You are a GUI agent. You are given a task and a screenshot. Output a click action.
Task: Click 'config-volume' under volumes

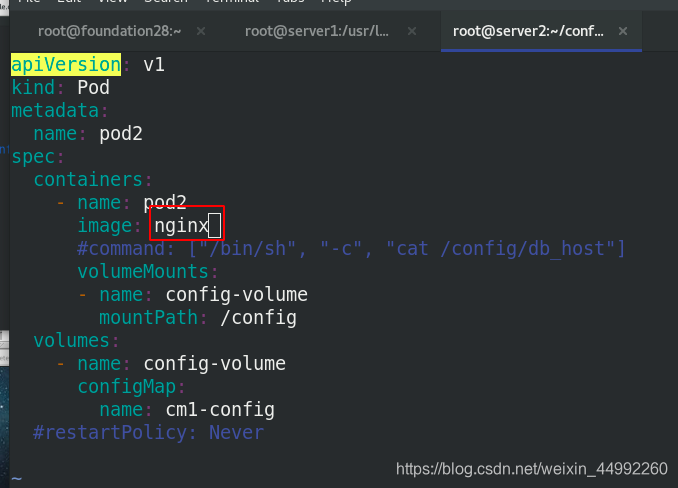click(x=214, y=364)
